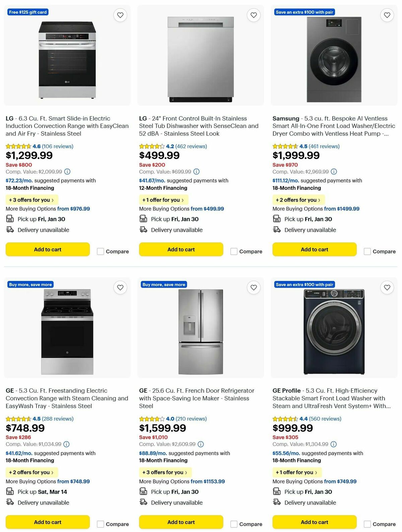This screenshot has width=402, height=532.
Task: Save the GE French Door Refrigerator with the heart icon
Action: coord(254,287)
